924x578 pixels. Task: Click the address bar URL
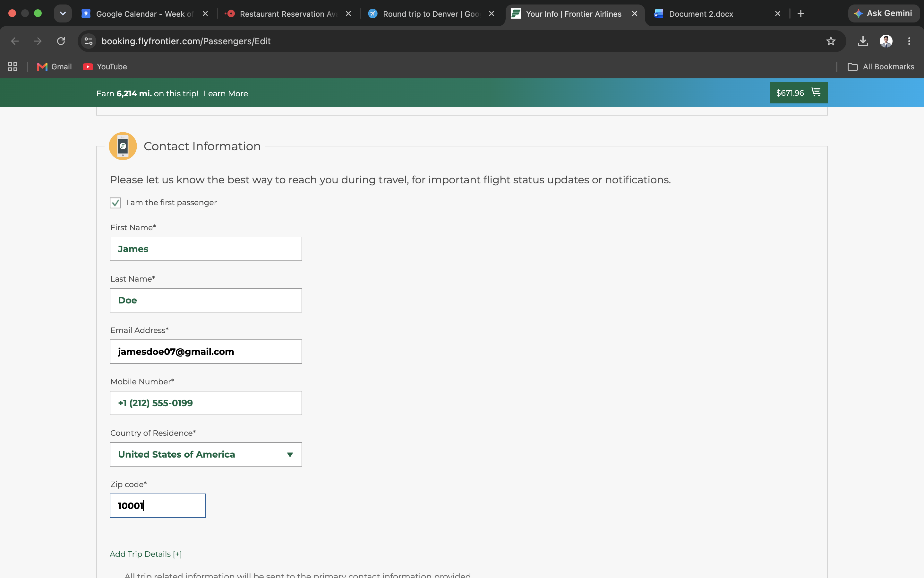[x=186, y=41]
